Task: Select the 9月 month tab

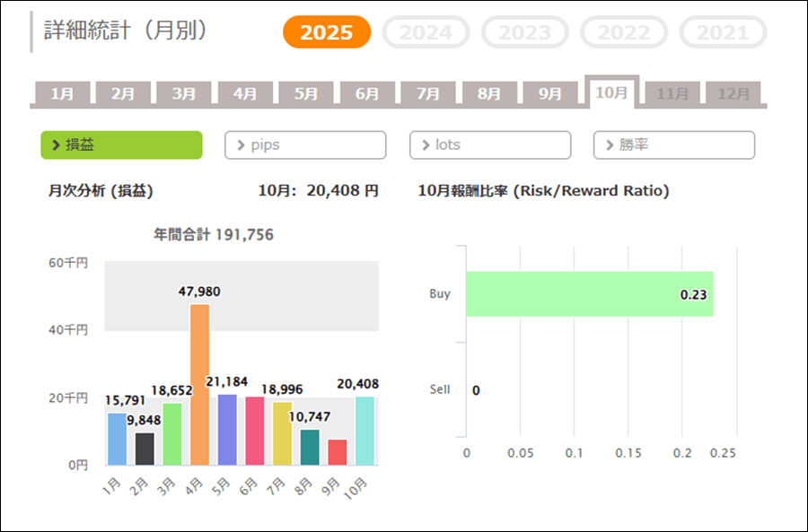Action: coord(550,93)
